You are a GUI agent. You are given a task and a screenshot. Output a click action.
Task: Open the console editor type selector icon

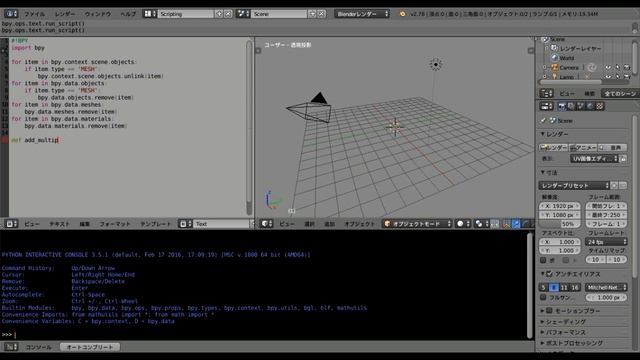(11, 347)
